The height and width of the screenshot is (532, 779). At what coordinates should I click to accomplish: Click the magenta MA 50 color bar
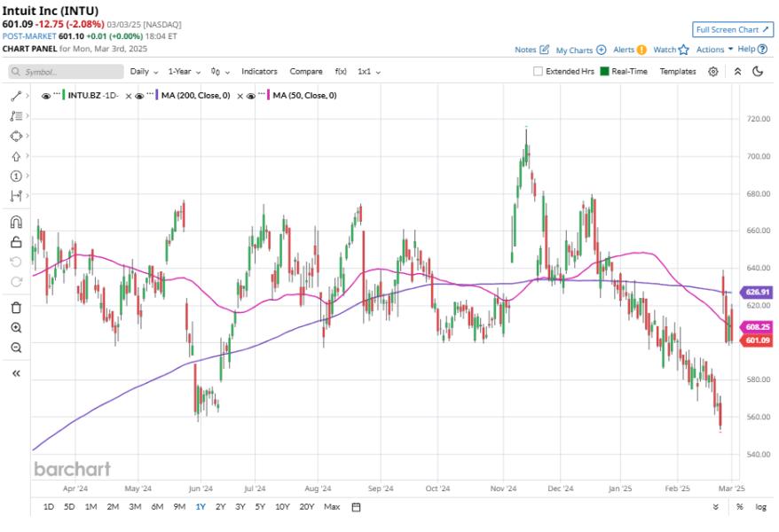pos(268,95)
